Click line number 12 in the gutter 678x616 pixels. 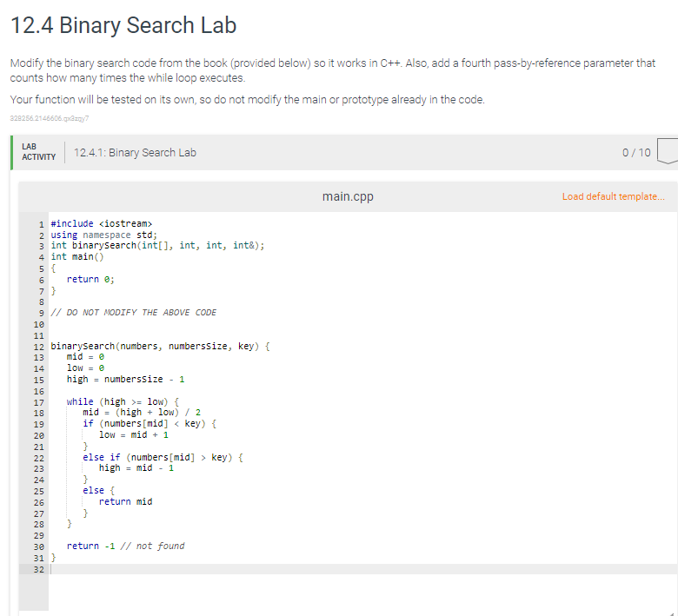[38, 347]
